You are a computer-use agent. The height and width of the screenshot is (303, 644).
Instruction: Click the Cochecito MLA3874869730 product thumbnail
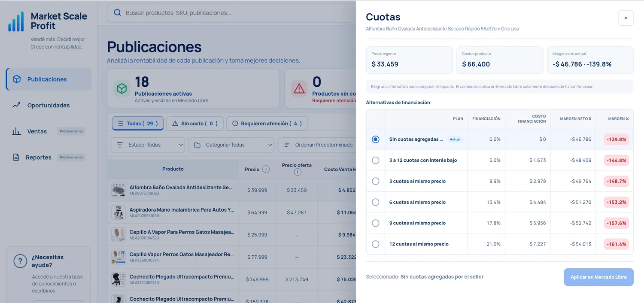pyautogui.click(x=118, y=279)
